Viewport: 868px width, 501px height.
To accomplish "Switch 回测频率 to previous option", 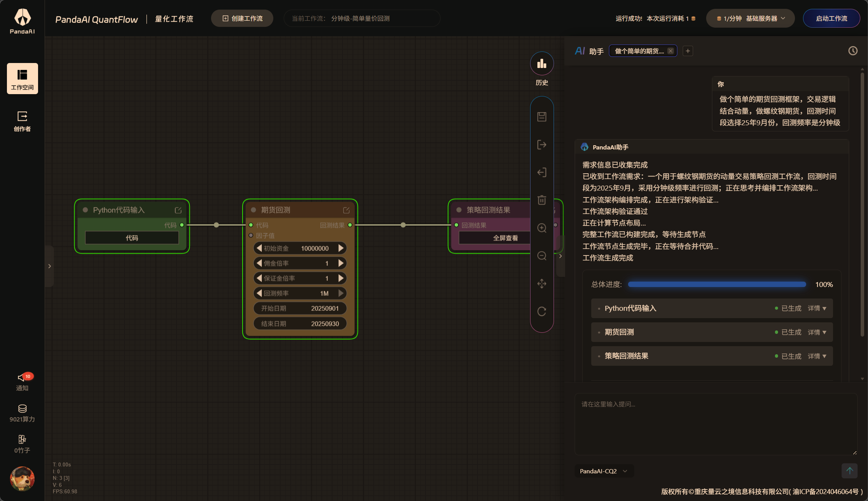I will point(259,293).
